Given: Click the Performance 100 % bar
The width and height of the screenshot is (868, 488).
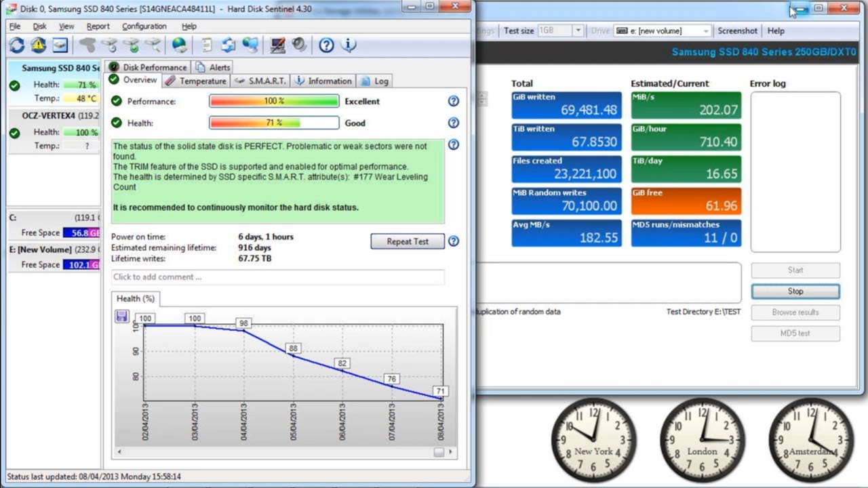Looking at the screenshot, I should [274, 101].
